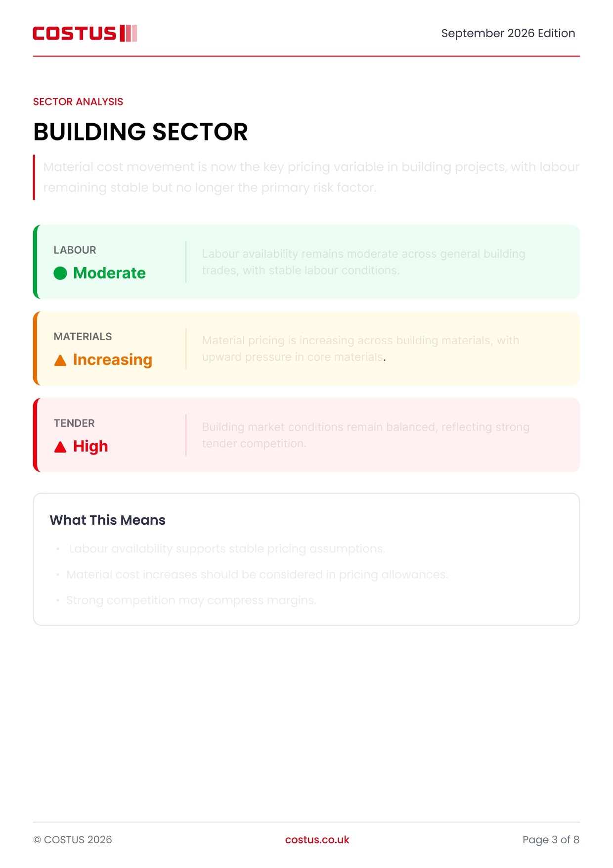The image size is (613, 868).
Task: Click the MATERIALS card label
Action: (83, 336)
